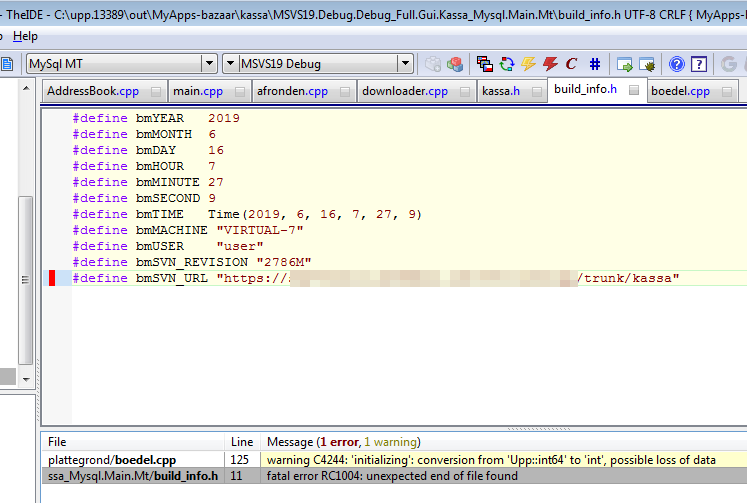747x503 pixels.
Task: Run Rebuild all with the red lightning icon
Action: 550,64
